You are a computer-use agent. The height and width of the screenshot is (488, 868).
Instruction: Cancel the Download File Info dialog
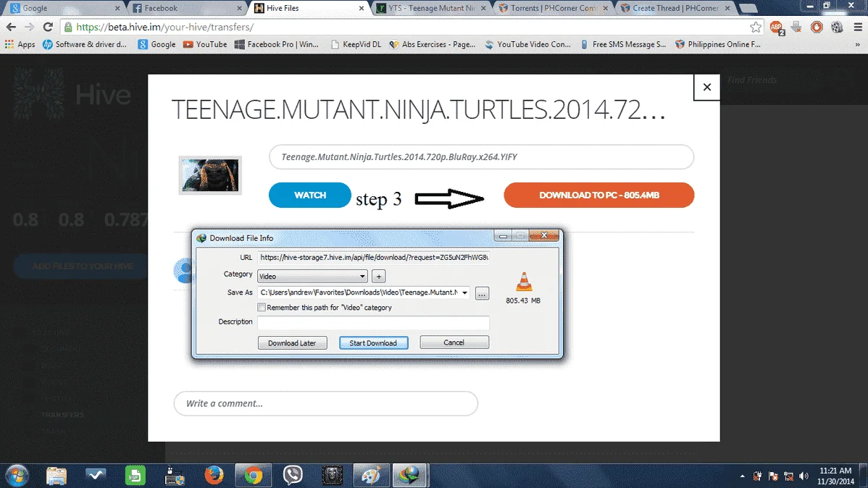(454, 342)
